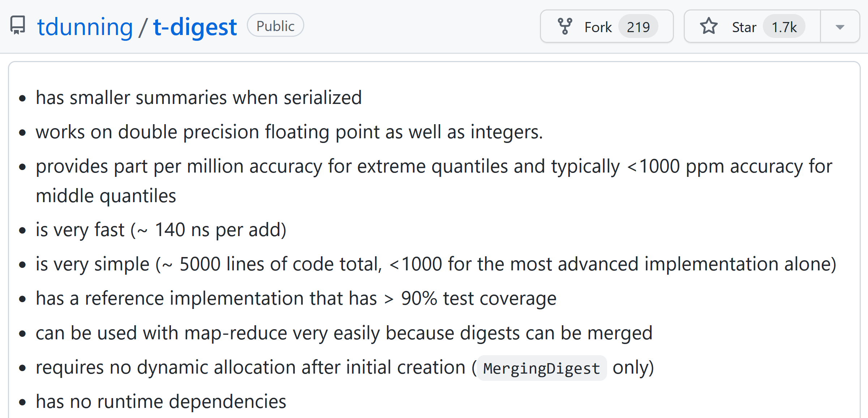The image size is (868, 418).
Task: Click the fork branch icon
Action: pos(565,26)
